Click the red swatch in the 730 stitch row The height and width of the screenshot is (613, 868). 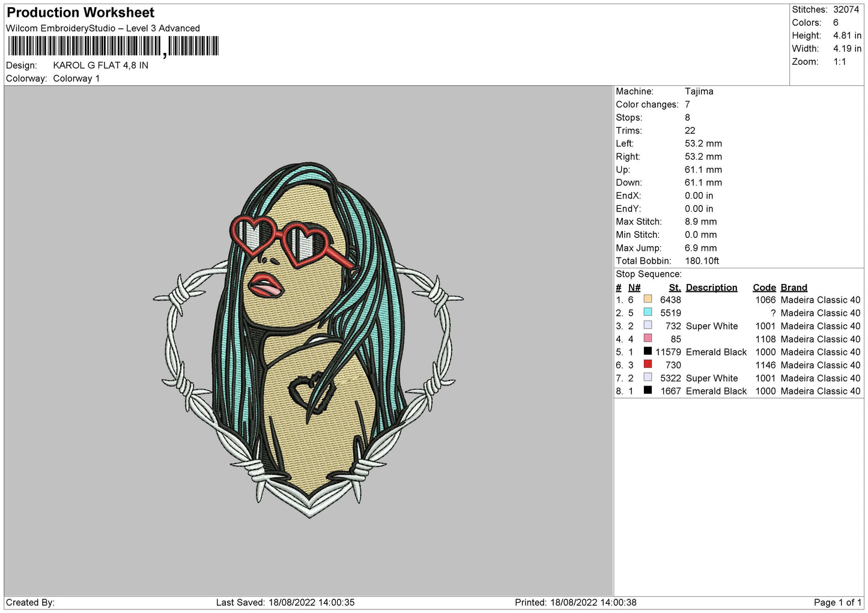point(648,364)
